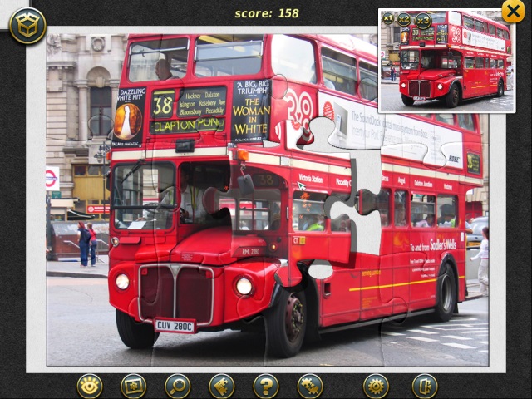The height and width of the screenshot is (399, 532).
Task: Set preview zoom to x1
Action: point(388,17)
